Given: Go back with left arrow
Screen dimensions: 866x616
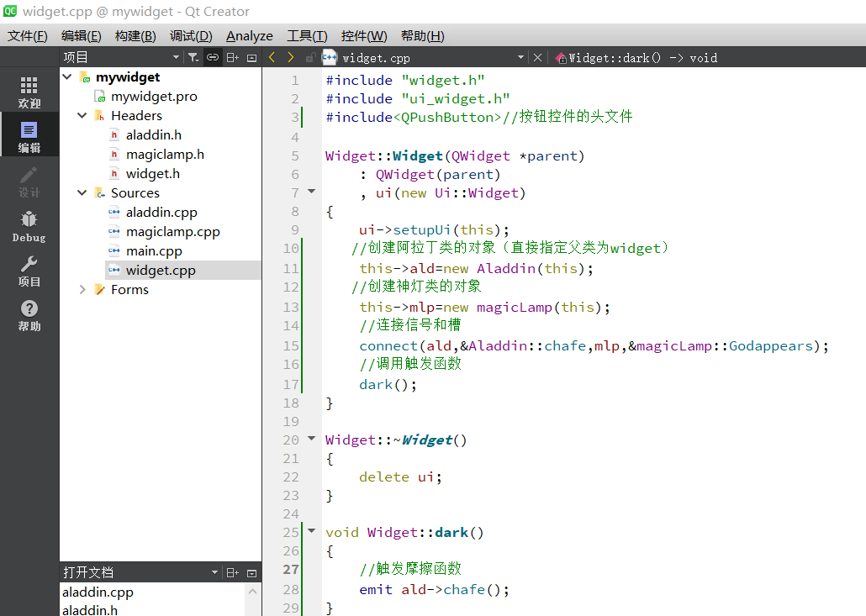Looking at the screenshot, I should (272, 57).
